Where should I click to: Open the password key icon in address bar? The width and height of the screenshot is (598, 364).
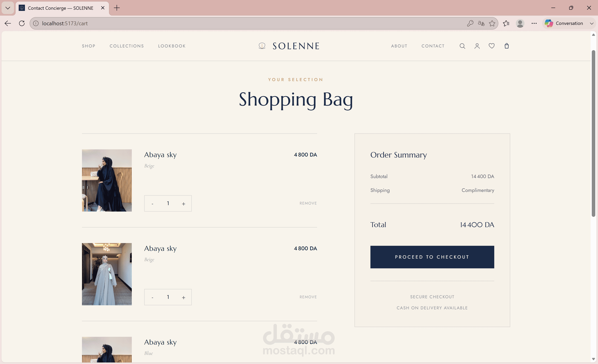470,23
